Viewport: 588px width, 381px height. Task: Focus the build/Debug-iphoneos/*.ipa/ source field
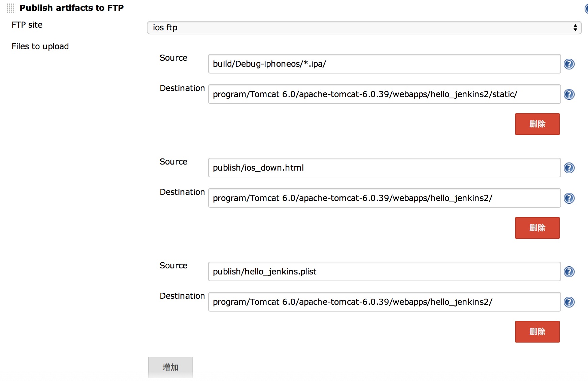pos(384,64)
